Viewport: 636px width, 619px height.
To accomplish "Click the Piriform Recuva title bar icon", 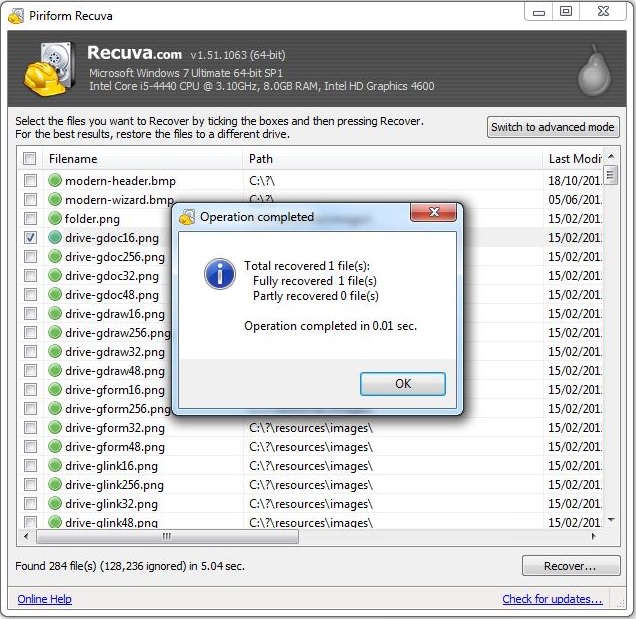I will tap(16, 16).
